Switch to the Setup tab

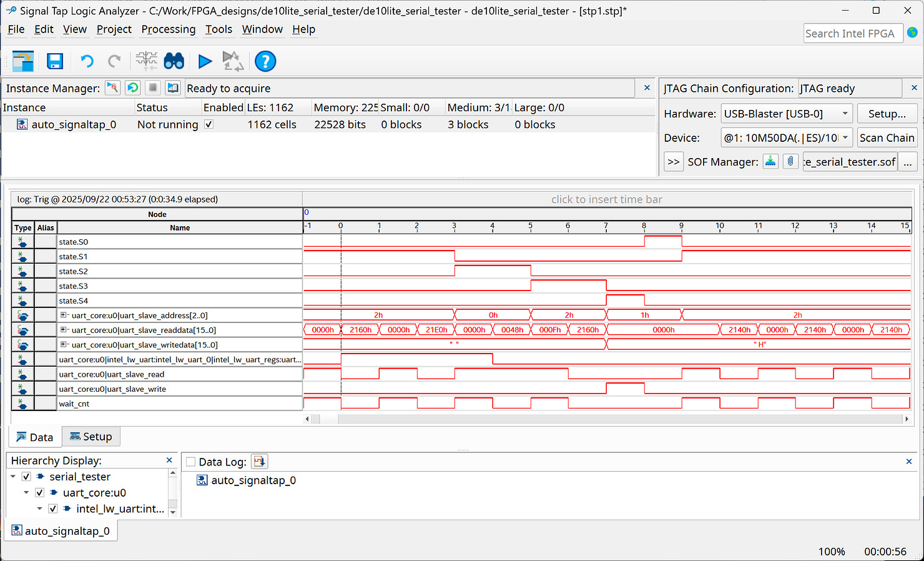click(91, 437)
